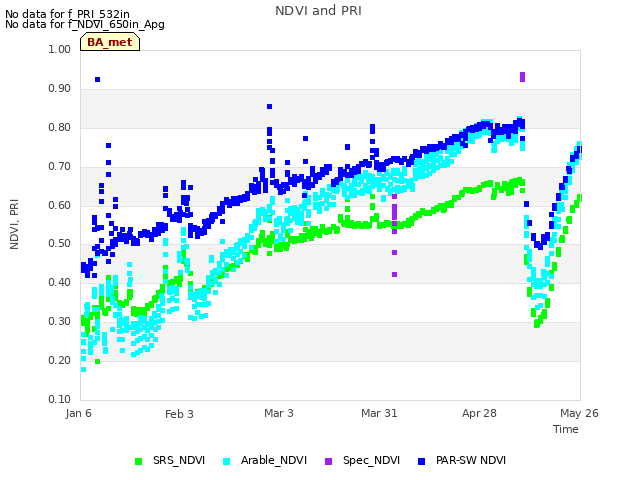Click the Mar 3 x-axis label

pos(279,413)
